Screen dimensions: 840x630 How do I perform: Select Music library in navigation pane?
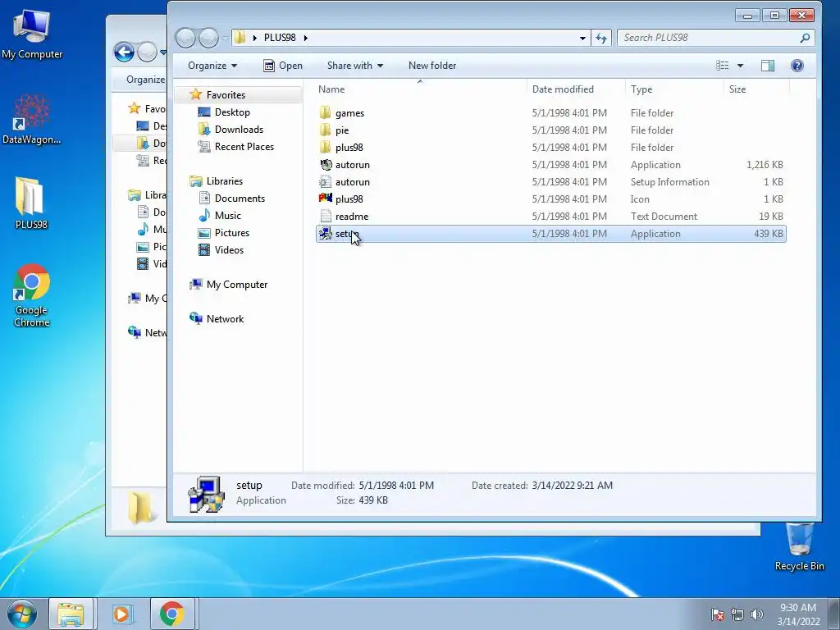[228, 216]
